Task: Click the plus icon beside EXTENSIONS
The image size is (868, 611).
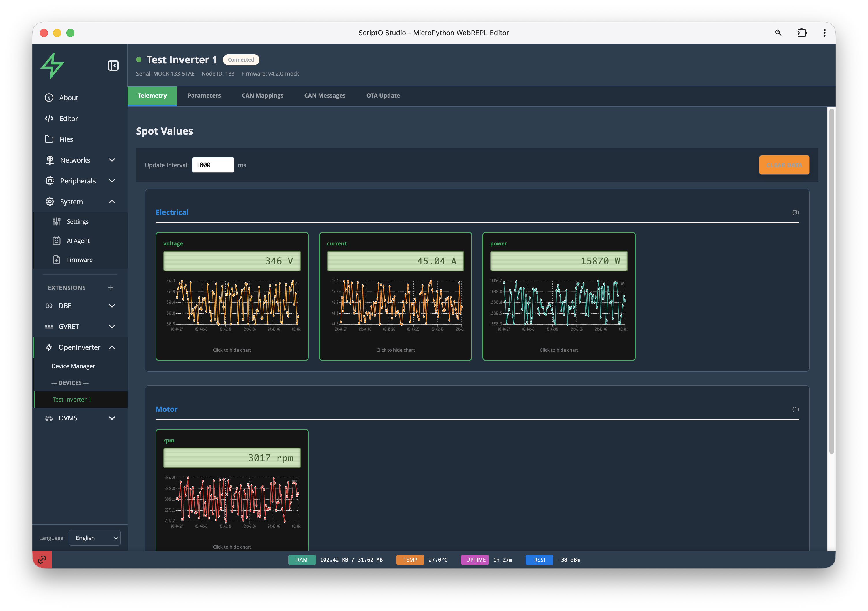Action: tap(111, 288)
